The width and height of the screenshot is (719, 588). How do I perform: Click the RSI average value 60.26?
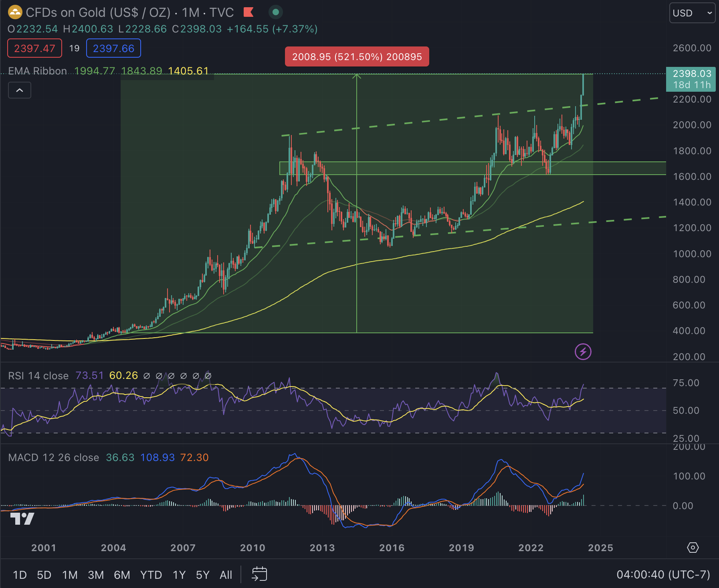pyautogui.click(x=123, y=376)
